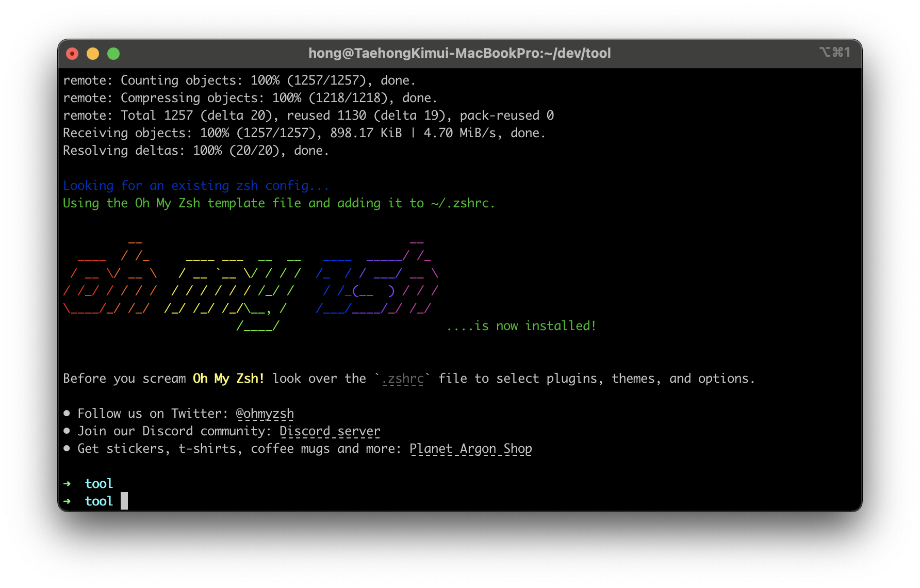Viewport: 920px width, 588px height.
Task: Click the 'Join our Discord community:' text
Action: tap(174, 431)
